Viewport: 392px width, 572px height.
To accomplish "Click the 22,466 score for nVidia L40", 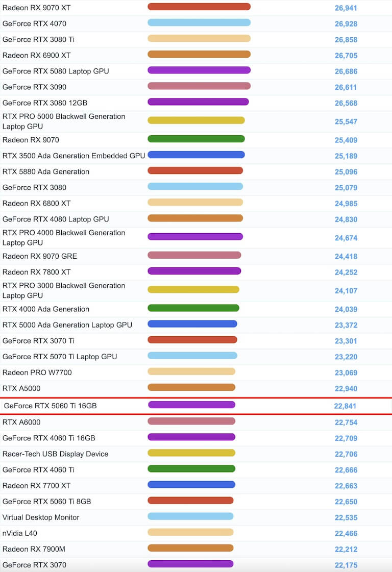I will click(346, 534).
